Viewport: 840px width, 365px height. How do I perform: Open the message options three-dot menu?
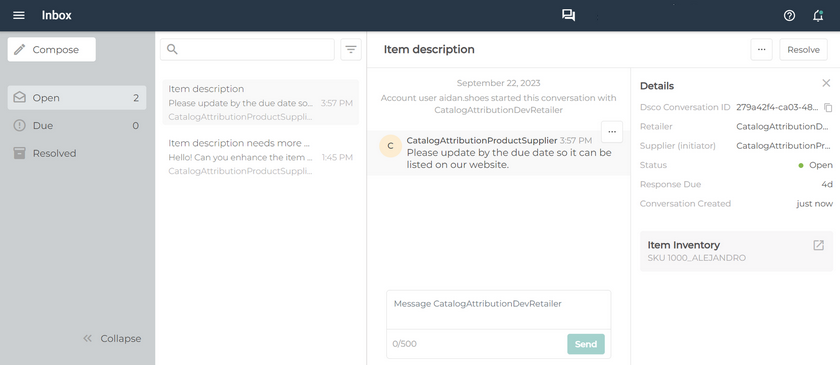(612, 132)
